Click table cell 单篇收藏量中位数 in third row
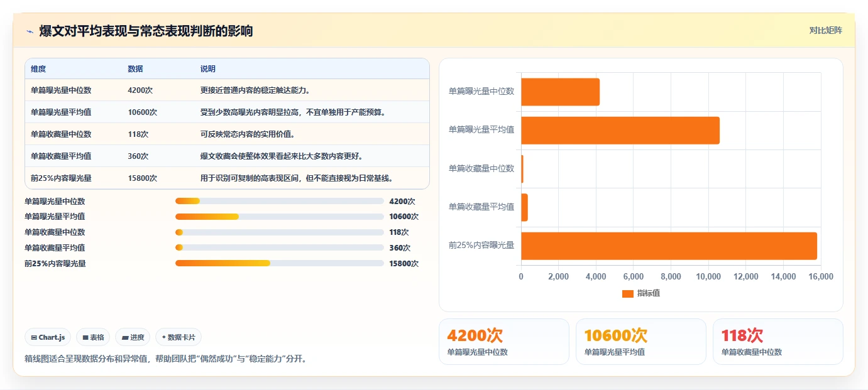This screenshot has height=390, width=868. [x=61, y=134]
